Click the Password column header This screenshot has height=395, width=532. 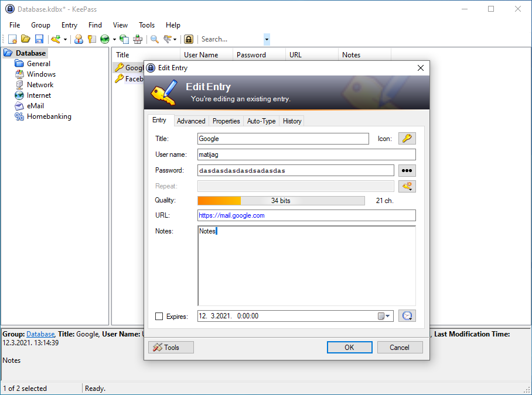click(259, 55)
